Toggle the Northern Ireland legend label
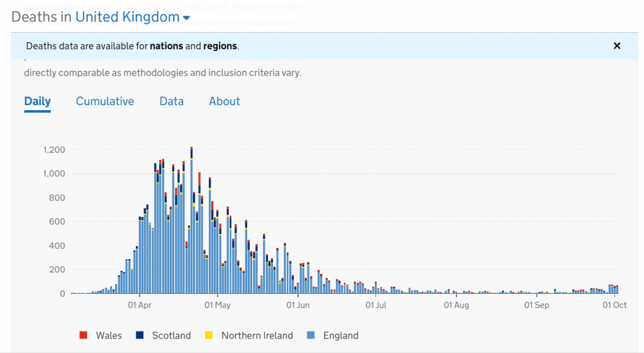Viewport: 644px width, 353px height. click(257, 335)
